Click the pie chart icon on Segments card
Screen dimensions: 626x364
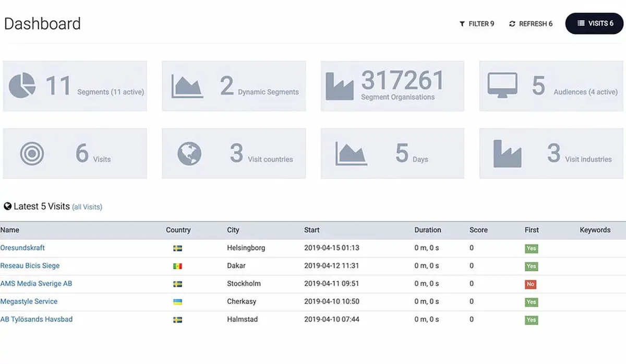[x=22, y=86]
